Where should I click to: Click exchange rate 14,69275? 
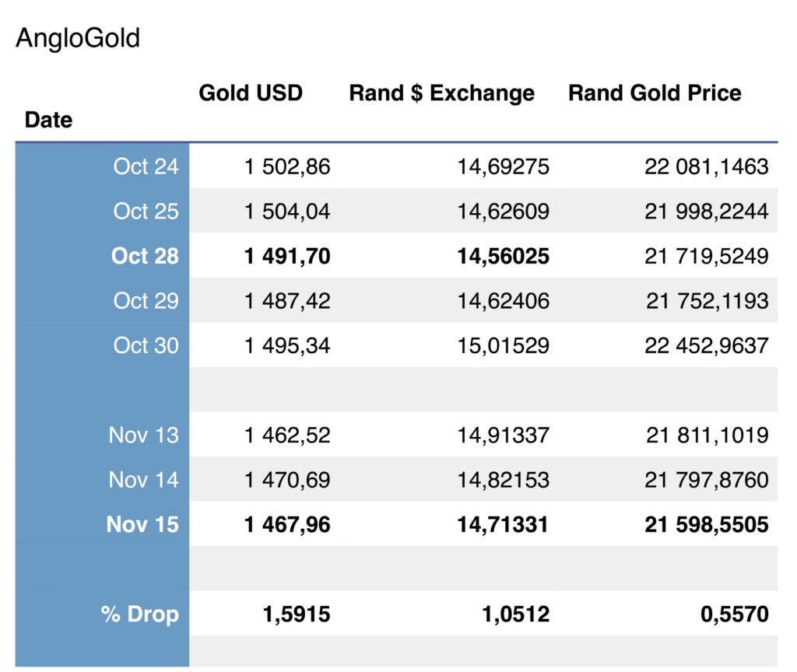(x=504, y=167)
